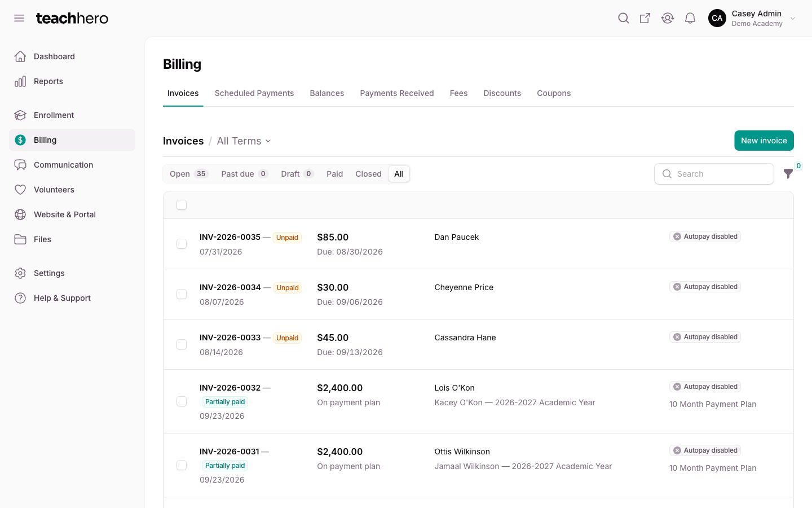Click the Billing dollar icon
The width and height of the screenshot is (812, 508).
[20, 140]
